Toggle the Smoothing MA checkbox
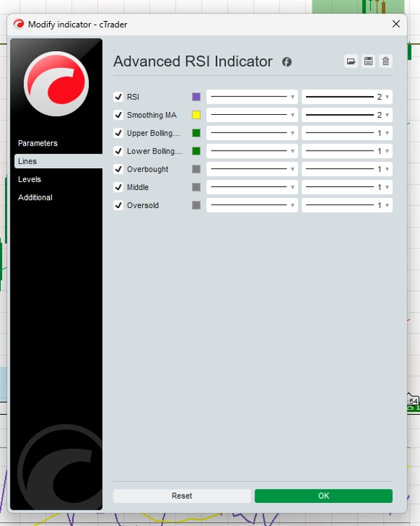This screenshot has height=526, width=420. (118, 115)
